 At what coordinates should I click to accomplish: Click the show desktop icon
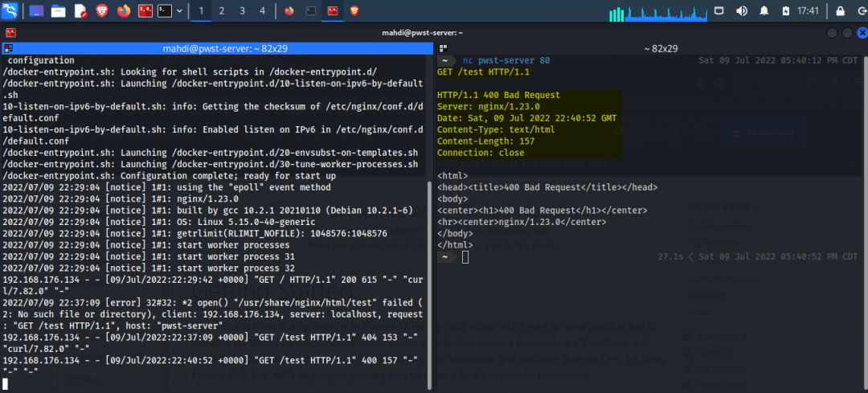pos(36,10)
